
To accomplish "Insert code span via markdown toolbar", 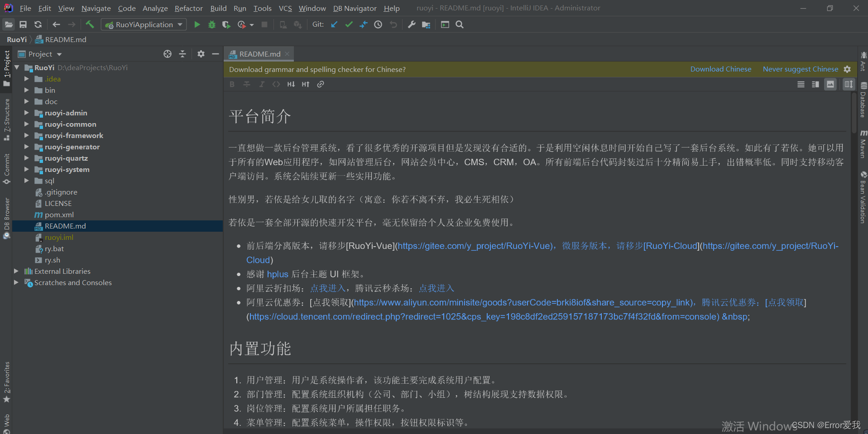I will point(276,84).
